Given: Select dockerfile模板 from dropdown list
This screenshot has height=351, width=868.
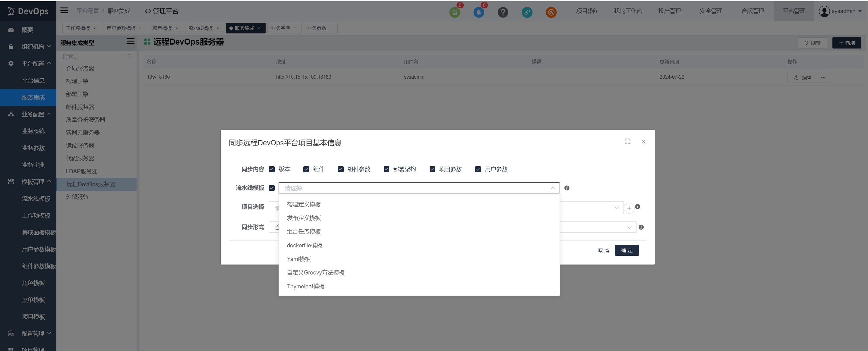Looking at the screenshot, I should pyautogui.click(x=304, y=245).
